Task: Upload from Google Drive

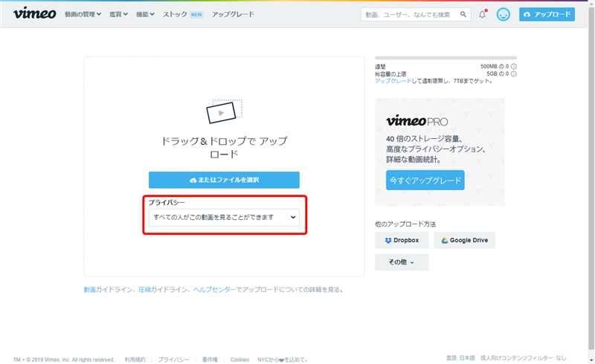Action: coord(464,241)
